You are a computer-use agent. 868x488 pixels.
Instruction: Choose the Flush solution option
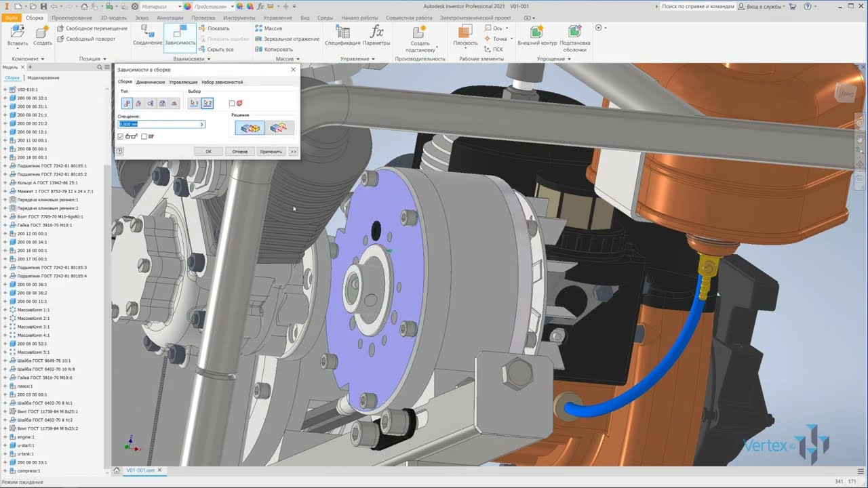click(279, 127)
